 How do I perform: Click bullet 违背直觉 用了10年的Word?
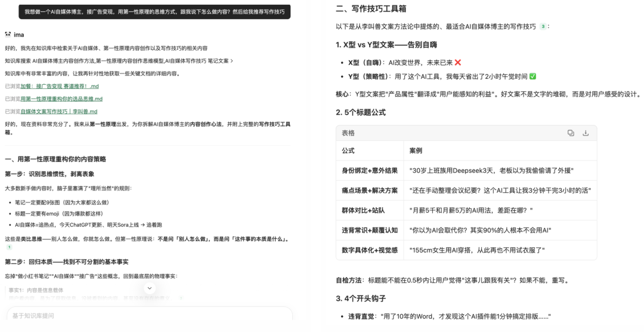pos(450,316)
